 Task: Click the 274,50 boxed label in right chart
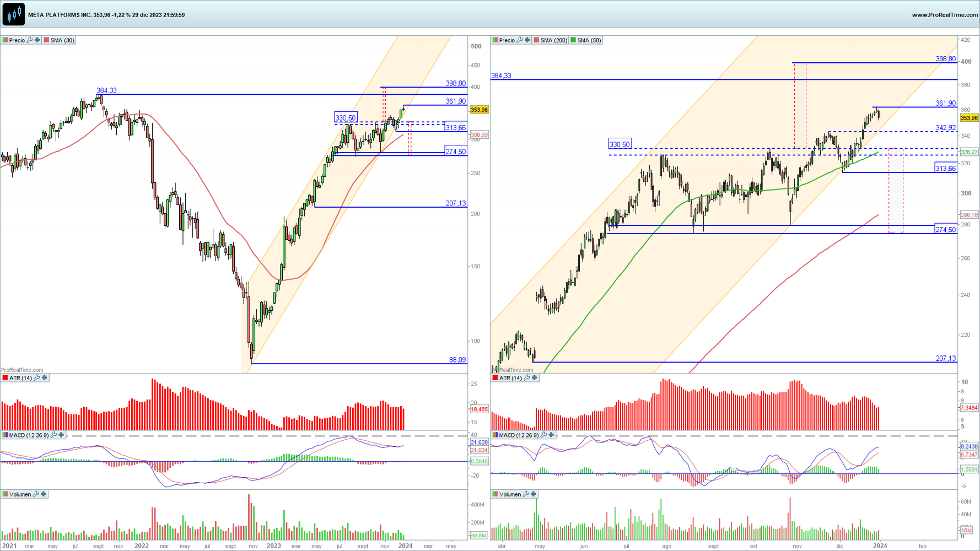[946, 229]
